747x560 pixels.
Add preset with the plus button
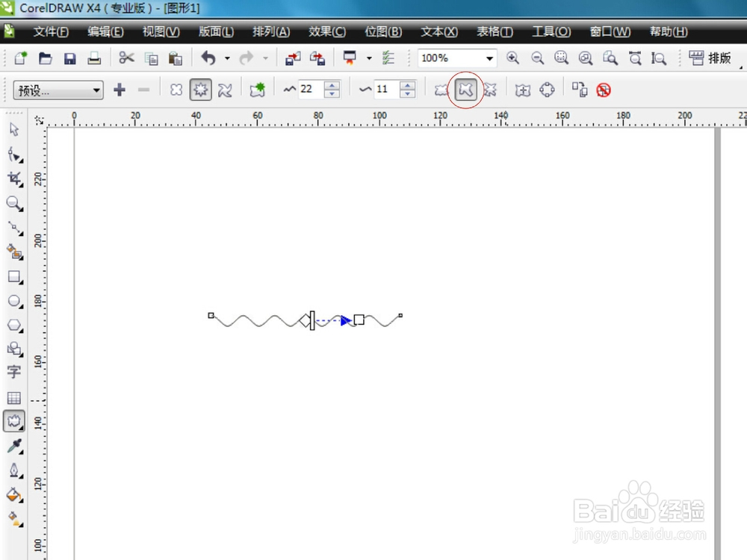coord(120,90)
